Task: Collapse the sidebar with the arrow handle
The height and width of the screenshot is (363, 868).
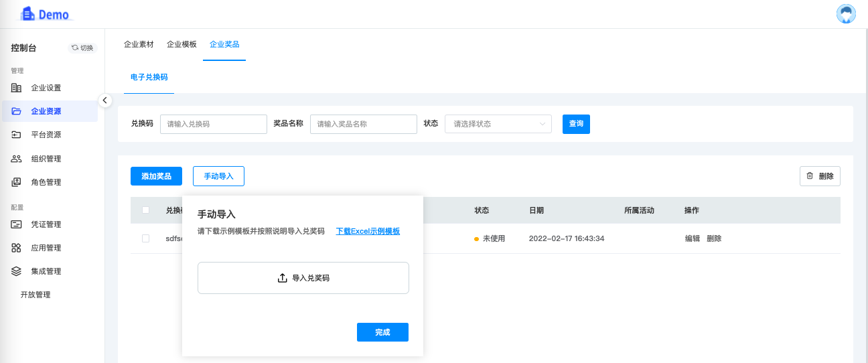Action: 105,100
